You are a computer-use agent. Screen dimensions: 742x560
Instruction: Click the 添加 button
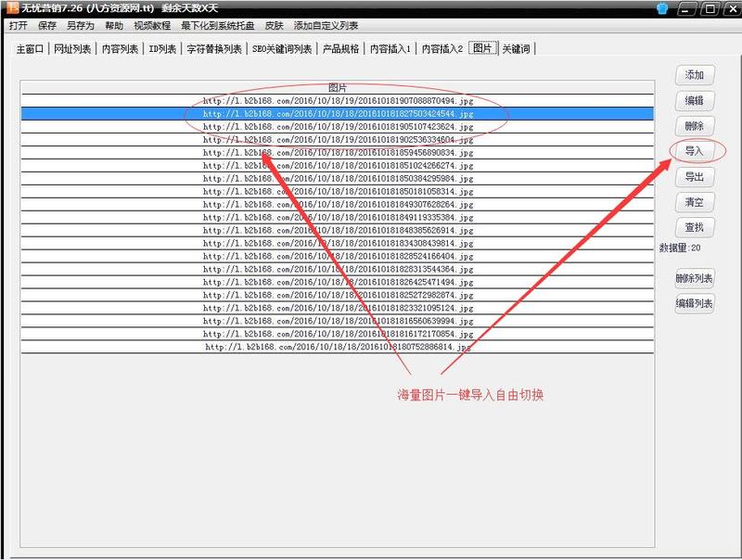click(x=694, y=75)
